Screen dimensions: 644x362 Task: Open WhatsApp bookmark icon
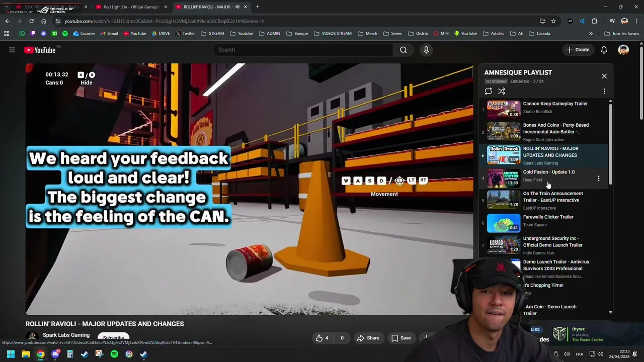tap(22, 34)
